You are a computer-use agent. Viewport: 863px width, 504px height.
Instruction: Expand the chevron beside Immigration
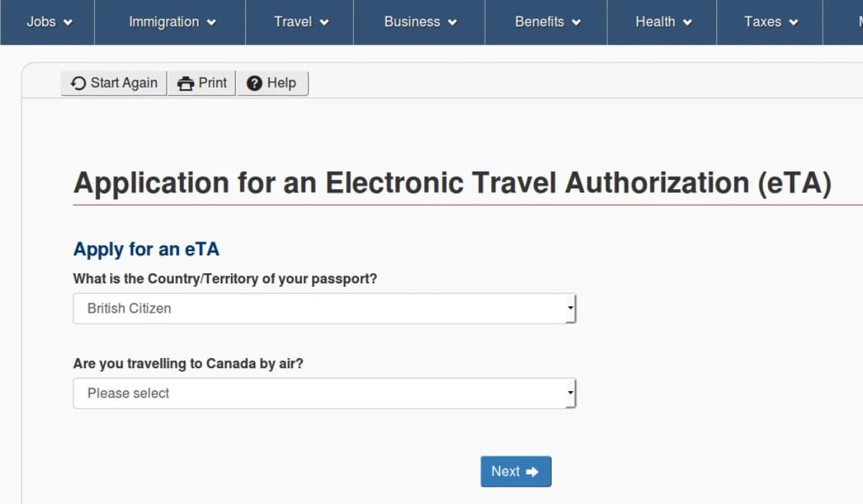tap(211, 22)
